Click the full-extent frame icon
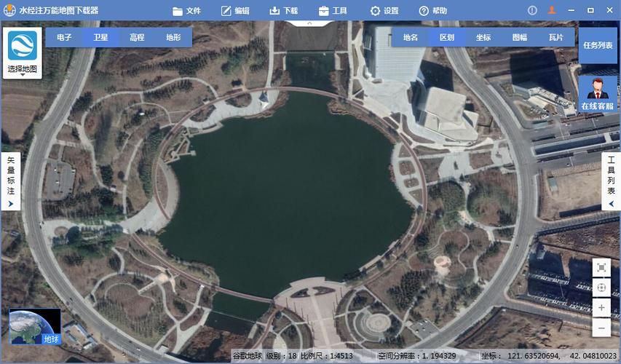The height and width of the screenshot is (364, 621). 601,268
